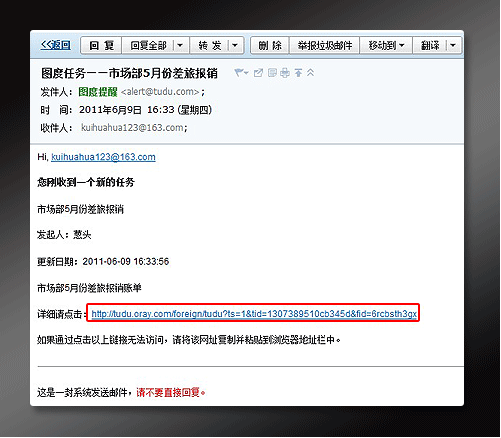Click the 回复 reply button
Screen dimensions: 501x438
tap(101, 45)
